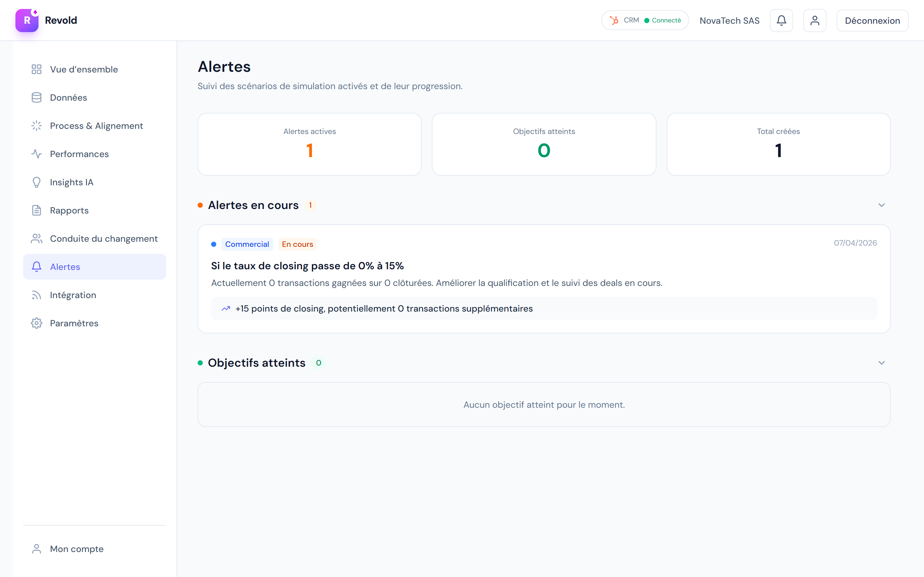Collapse the Alertes en cours section

[881, 205]
